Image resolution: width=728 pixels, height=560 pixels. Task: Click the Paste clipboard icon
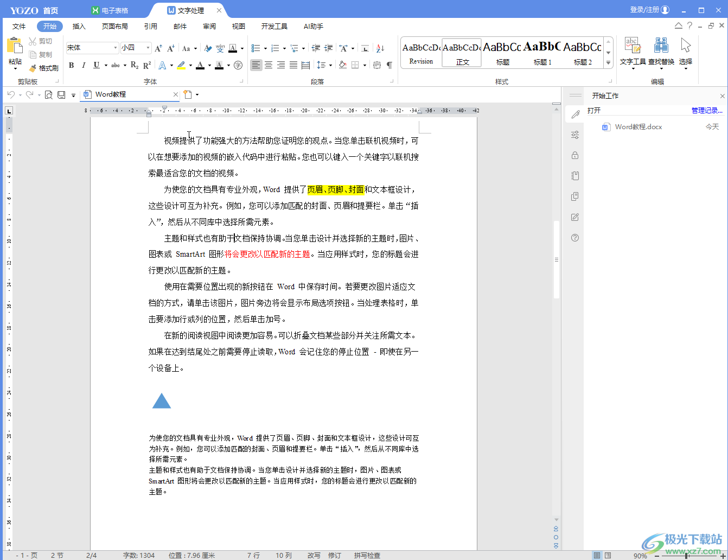(15, 47)
